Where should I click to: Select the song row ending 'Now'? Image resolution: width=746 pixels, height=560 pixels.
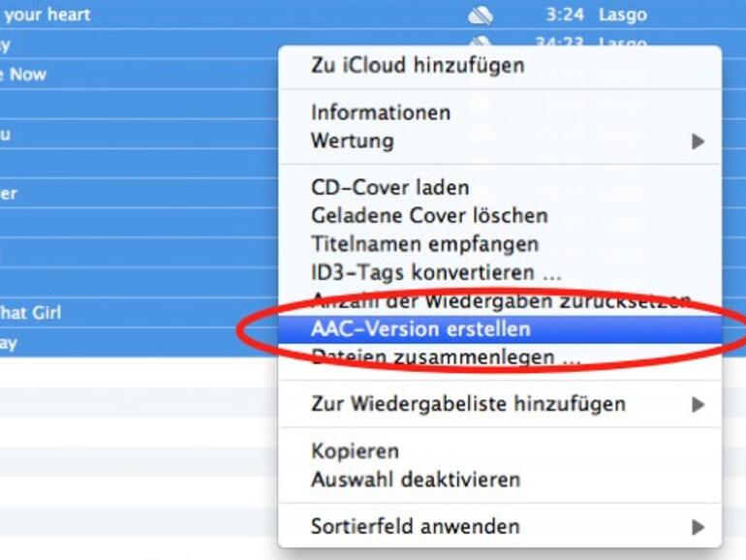(139, 75)
